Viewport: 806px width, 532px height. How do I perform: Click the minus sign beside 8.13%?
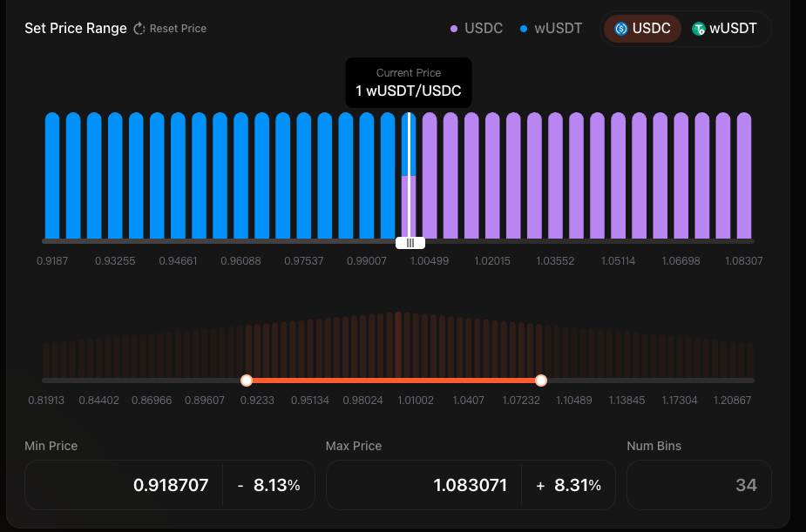pyautogui.click(x=240, y=485)
